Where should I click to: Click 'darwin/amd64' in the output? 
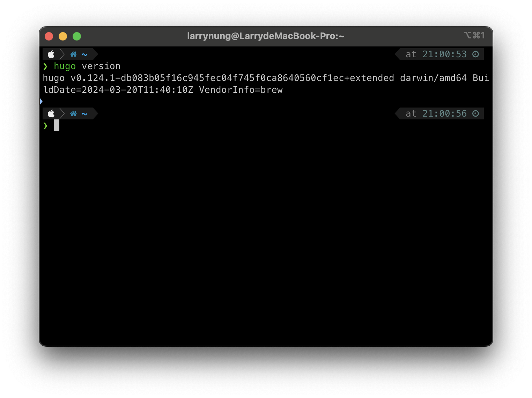click(x=433, y=78)
